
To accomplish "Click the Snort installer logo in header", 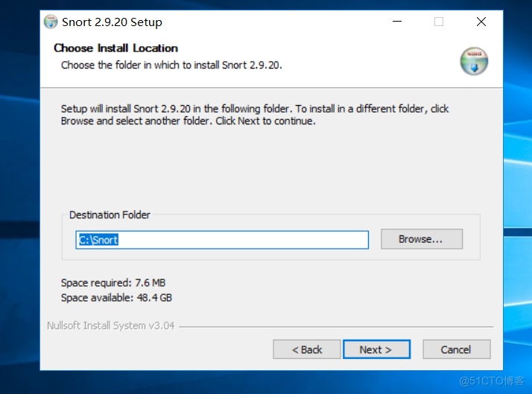I will (x=474, y=61).
